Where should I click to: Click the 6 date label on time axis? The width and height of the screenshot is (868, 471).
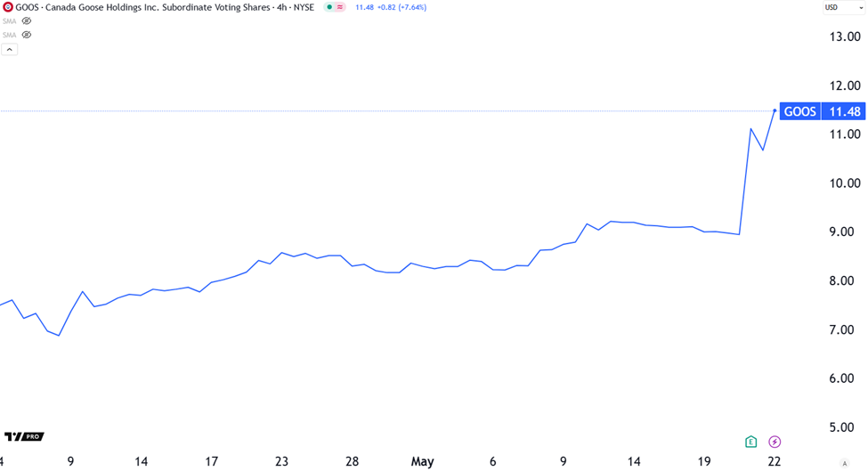(x=492, y=461)
